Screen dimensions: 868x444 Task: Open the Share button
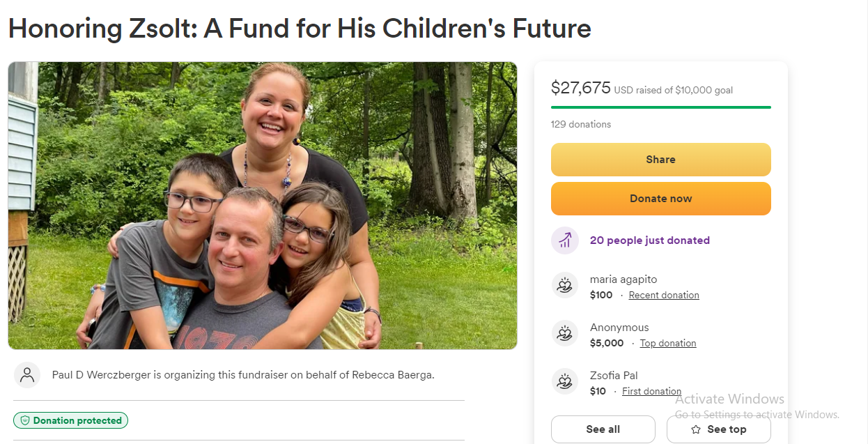(x=660, y=160)
